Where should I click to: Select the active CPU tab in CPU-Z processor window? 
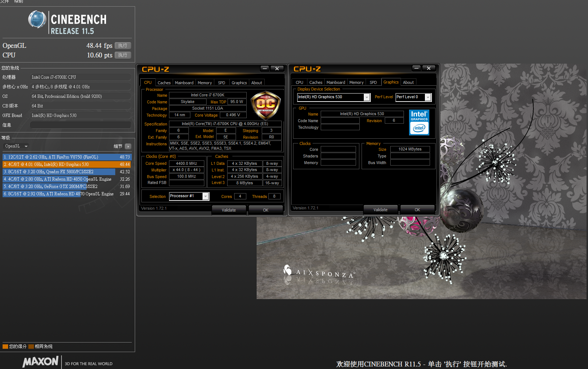pos(148,82)
